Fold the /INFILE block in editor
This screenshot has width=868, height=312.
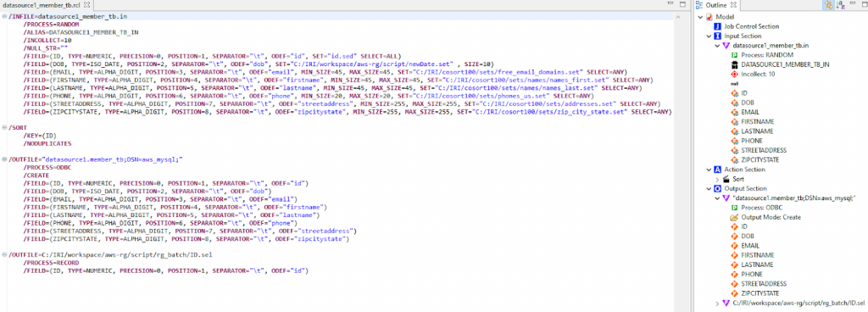click(x=4, y=17)
